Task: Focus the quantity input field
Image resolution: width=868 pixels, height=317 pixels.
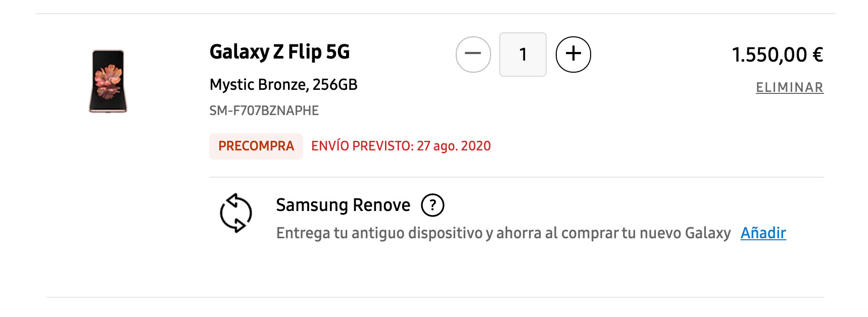Action: tap(522, 54)
